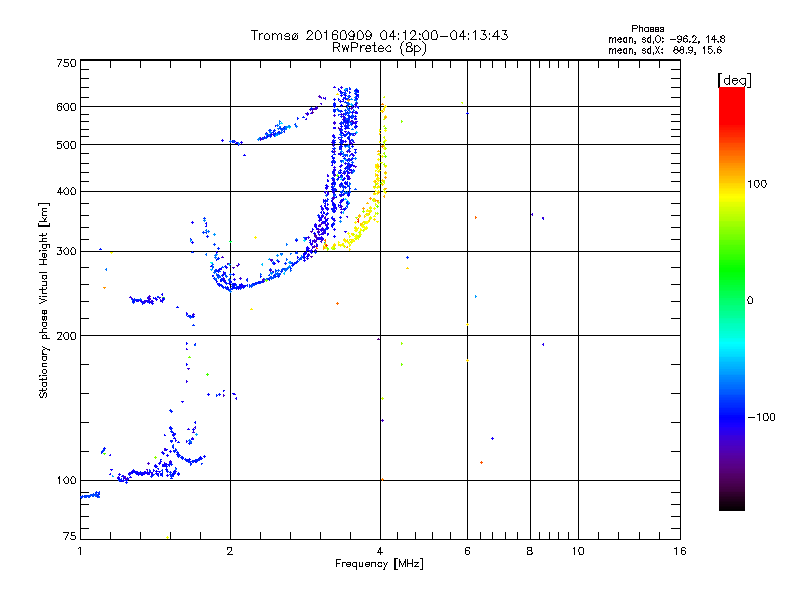Viewport: 800px width, 600px height.
Task: Click the y-axis tick label '400'
Action: click(66, 192)
